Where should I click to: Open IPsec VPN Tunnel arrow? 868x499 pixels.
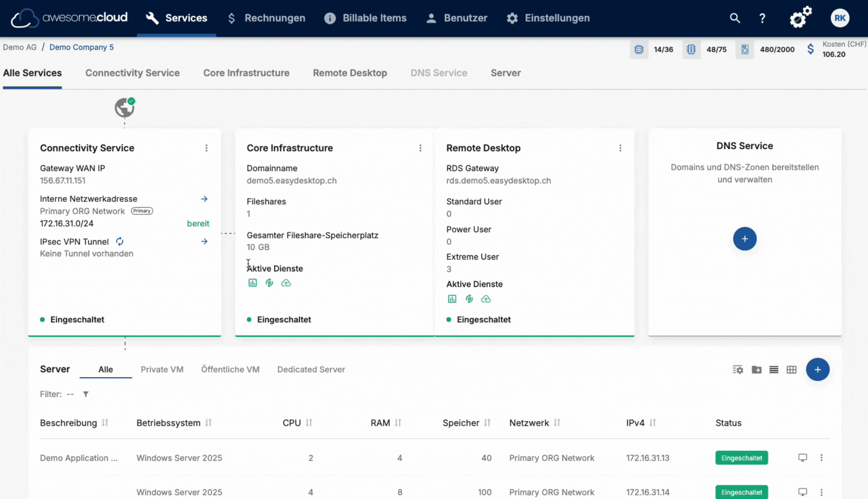[204, 241]
